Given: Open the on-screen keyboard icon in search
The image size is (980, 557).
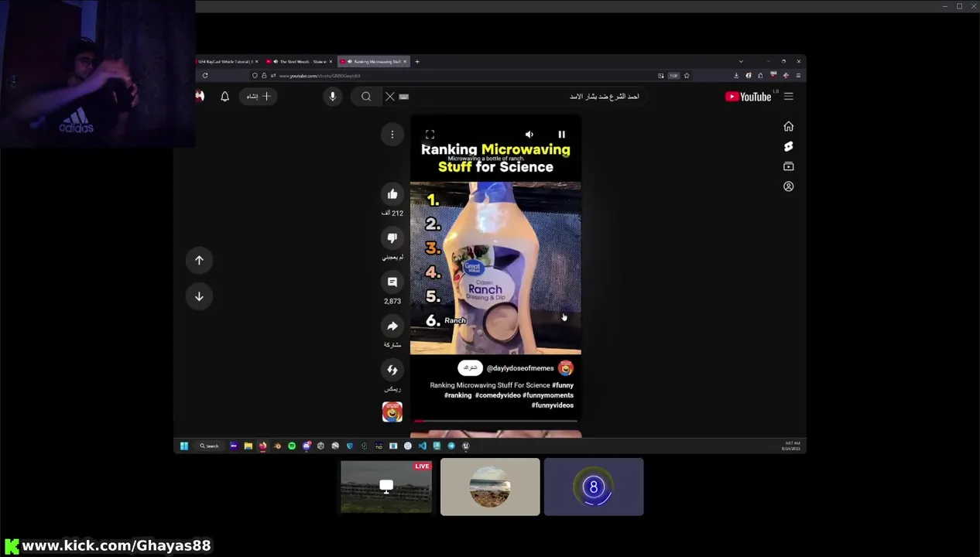Looking at the screenshot, I should [403, 97].
